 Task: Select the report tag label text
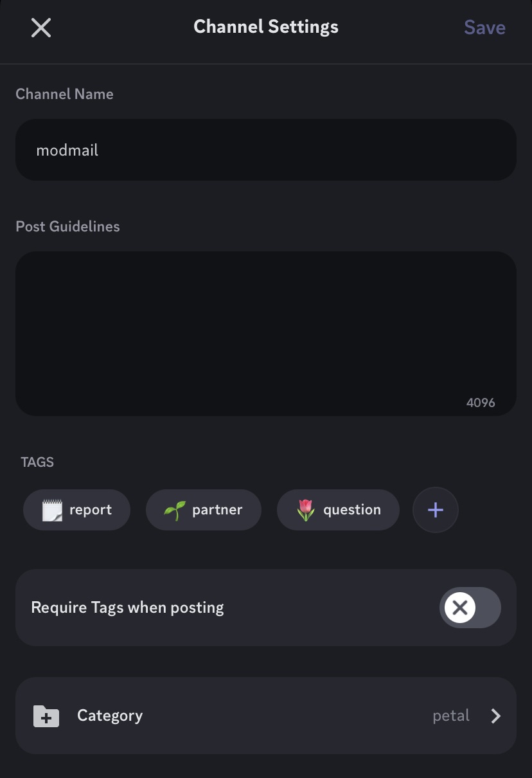pos(91,510)
